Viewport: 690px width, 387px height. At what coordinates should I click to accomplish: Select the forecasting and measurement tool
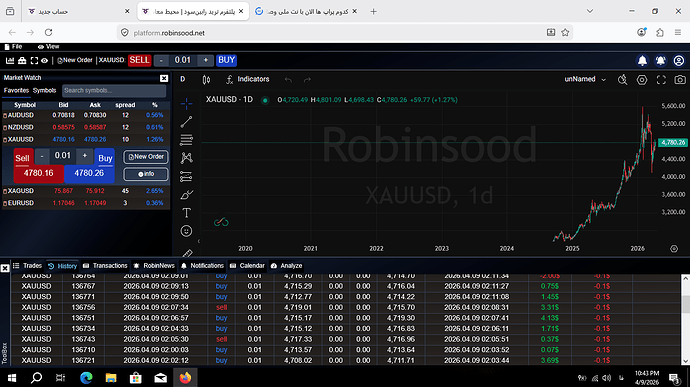[x=186, y=177]
